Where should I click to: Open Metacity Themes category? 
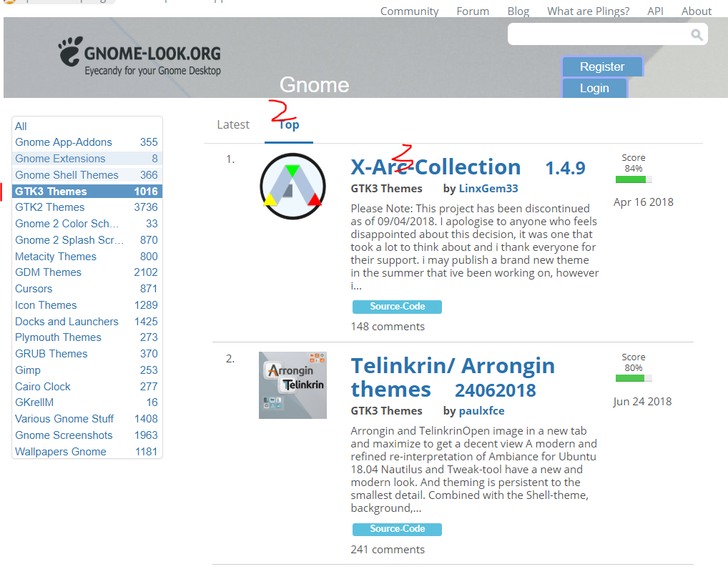coord(87,257)
